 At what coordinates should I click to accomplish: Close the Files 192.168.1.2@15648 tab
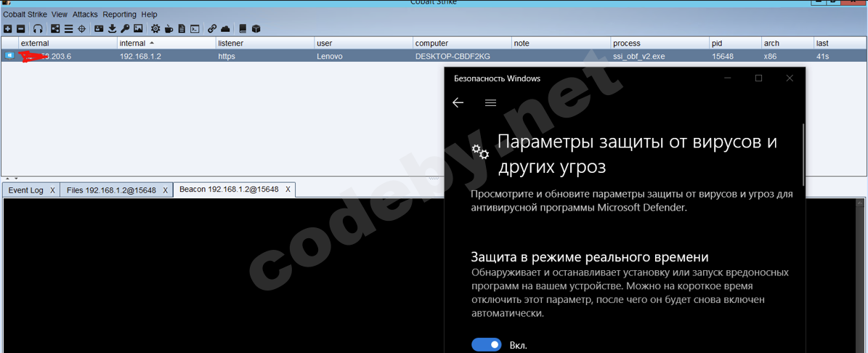pyautogui.click(x=165, y=190)
